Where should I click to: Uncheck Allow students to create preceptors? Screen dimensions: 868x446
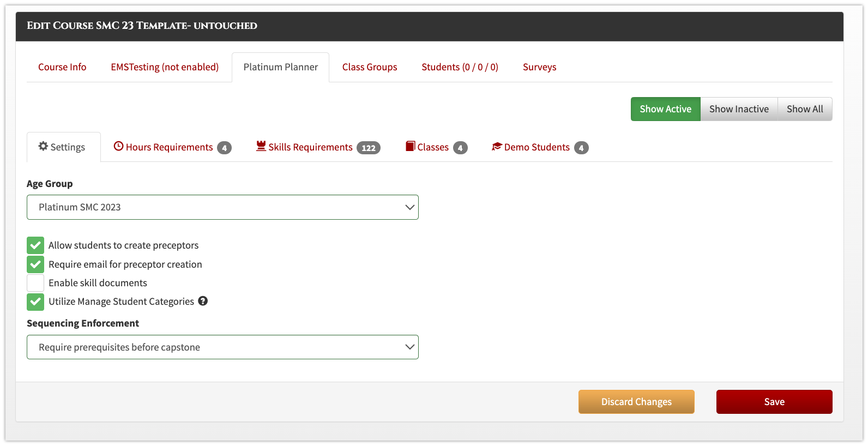click(35, 245)
